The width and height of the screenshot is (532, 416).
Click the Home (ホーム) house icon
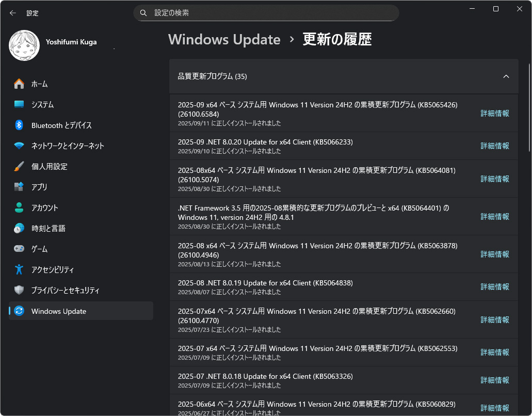tap(19, 84)
